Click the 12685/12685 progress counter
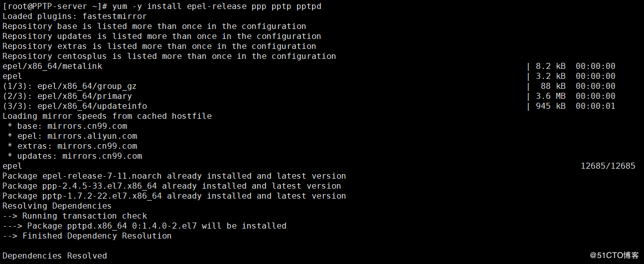Viewport: 644px width, 264px height. [x=608, y=166]
